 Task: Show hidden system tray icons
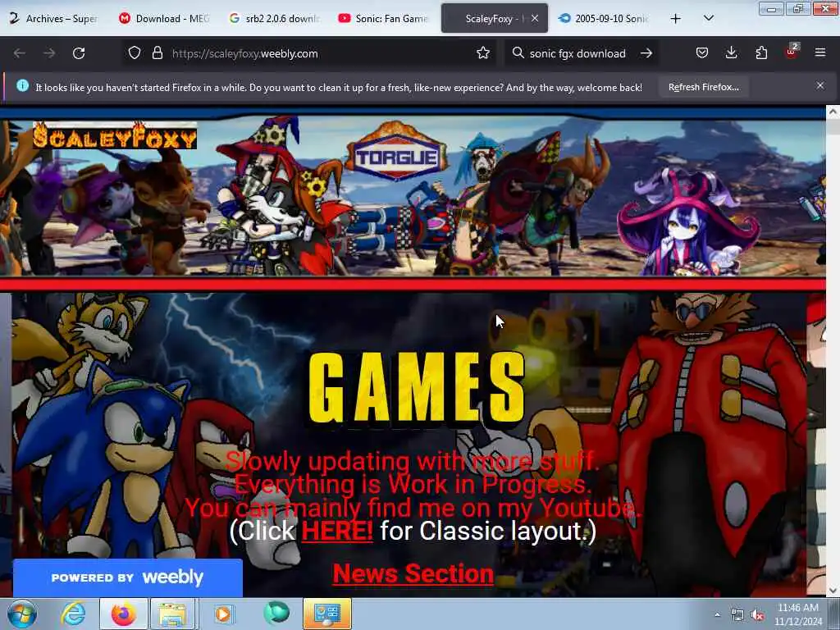717,615
